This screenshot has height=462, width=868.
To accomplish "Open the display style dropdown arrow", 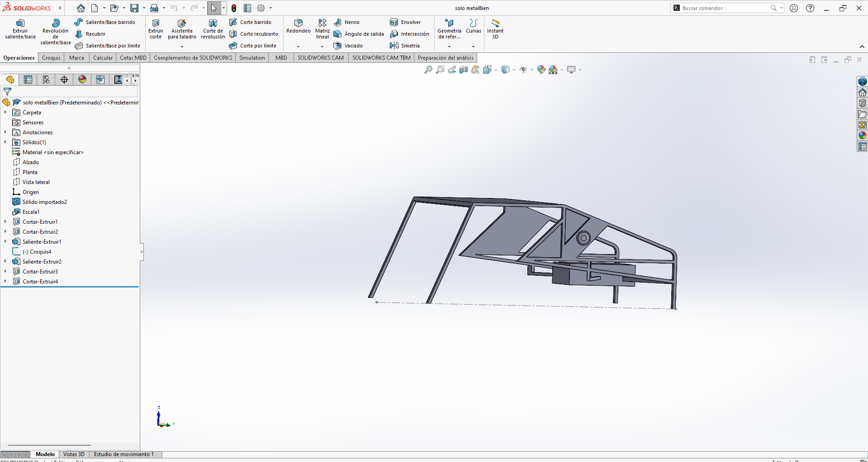I will coord(514,70).
